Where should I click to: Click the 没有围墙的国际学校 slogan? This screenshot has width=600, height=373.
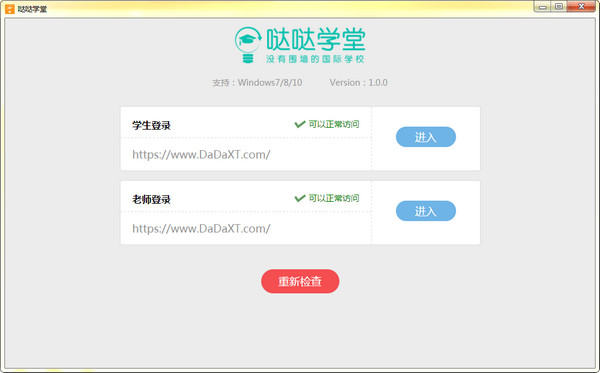[x=315, y=59]
